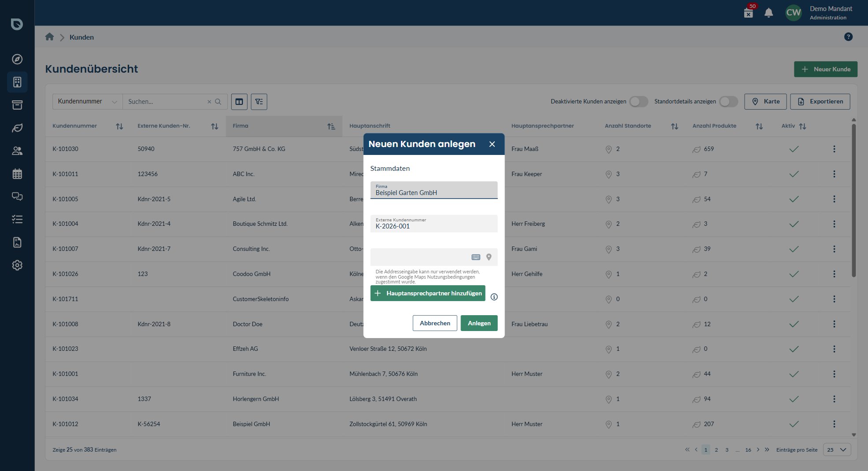Click the search magnifier icon
Image resolution: width=868 pixels, height=471 pixels.
pyautogui.click(x=218, y=102)
